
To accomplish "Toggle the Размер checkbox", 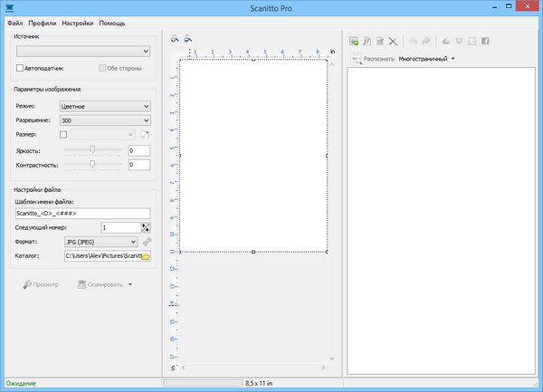I will coord(63,135).
